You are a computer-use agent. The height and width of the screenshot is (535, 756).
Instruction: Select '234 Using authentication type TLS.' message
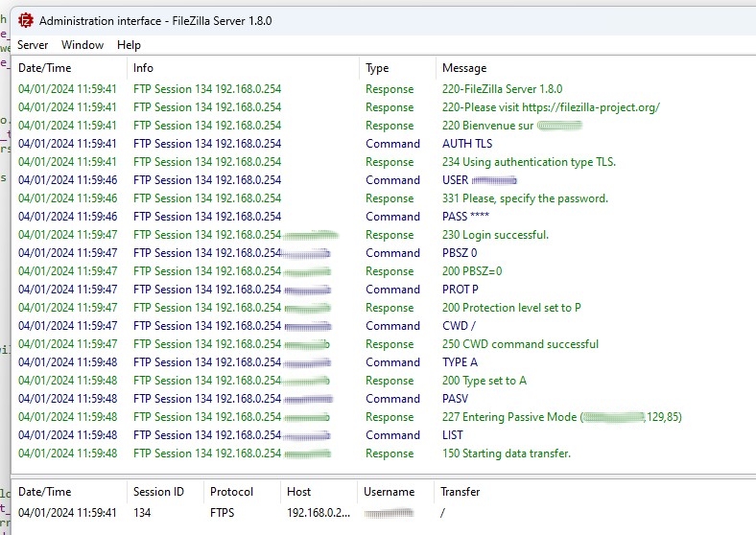pyautogui.click(x=529, y=162)
